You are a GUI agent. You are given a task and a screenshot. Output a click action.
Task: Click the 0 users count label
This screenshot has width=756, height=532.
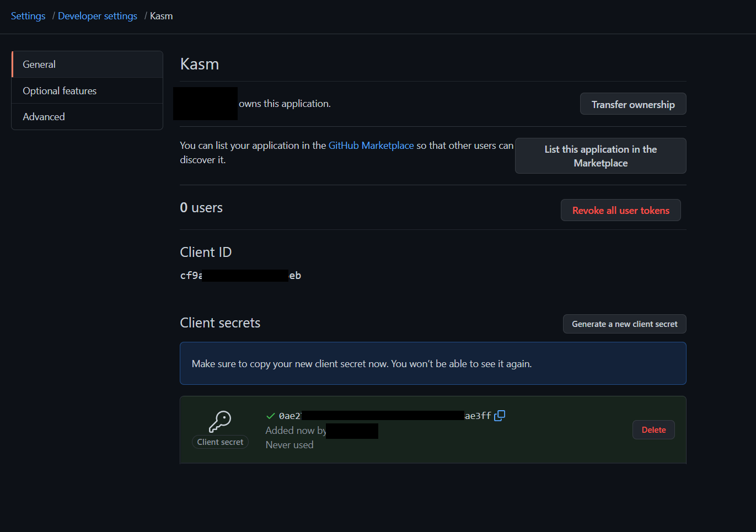201,207
